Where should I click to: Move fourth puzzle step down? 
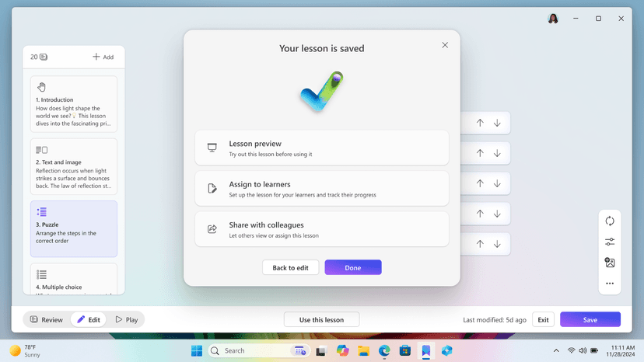click(x=497, y=214)
